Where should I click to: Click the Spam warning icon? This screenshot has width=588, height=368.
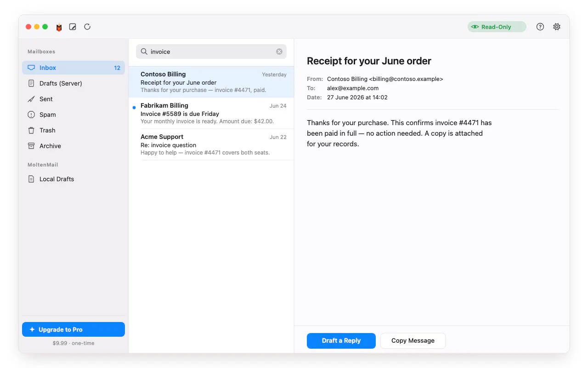click(x=31, y=115)
